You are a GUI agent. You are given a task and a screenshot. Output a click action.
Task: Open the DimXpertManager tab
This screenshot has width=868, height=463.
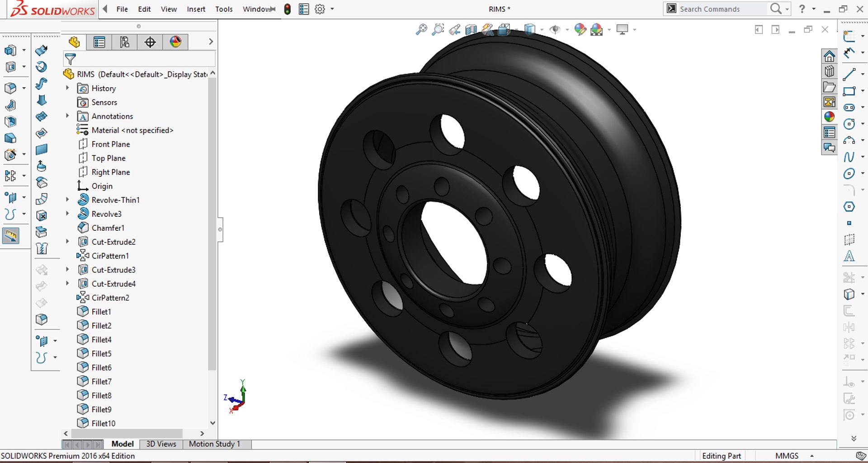coord(150,42)
